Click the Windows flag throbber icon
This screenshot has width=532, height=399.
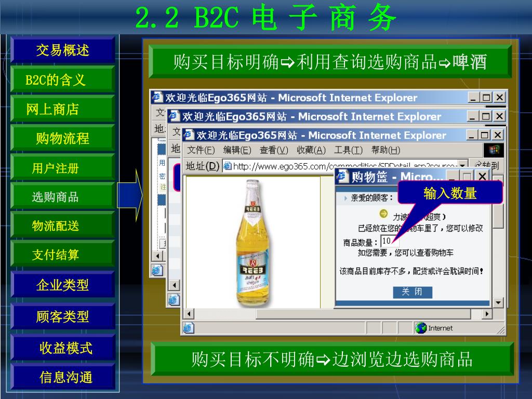(x=494, y=150)
